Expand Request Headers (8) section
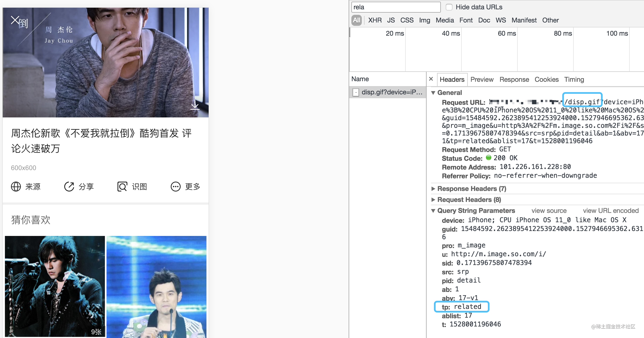This screenshot has width=644, height=338. click(433, 200)
